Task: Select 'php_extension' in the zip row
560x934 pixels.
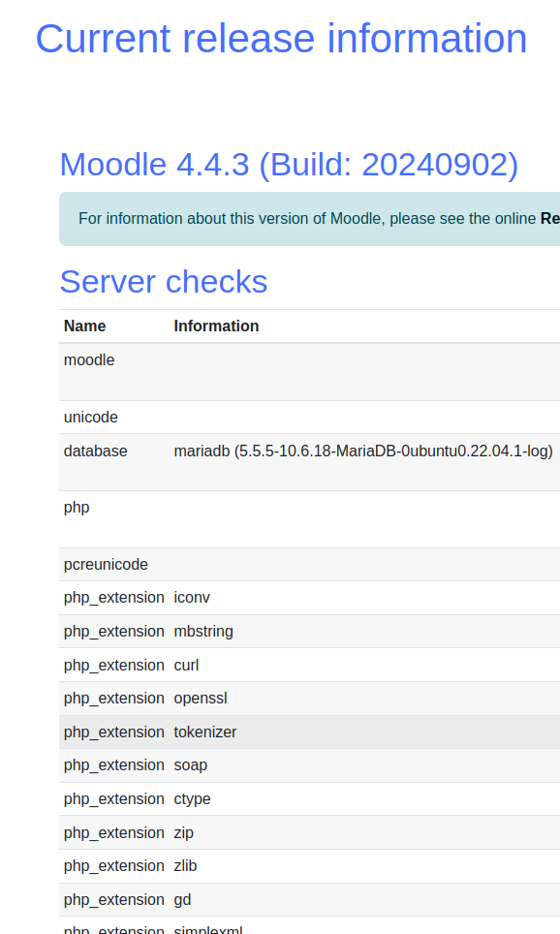Action: 113,832
